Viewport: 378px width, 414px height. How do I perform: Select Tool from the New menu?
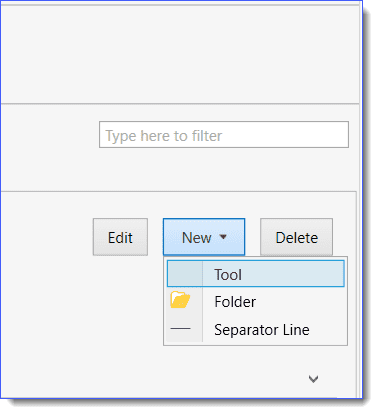[256, 274]
